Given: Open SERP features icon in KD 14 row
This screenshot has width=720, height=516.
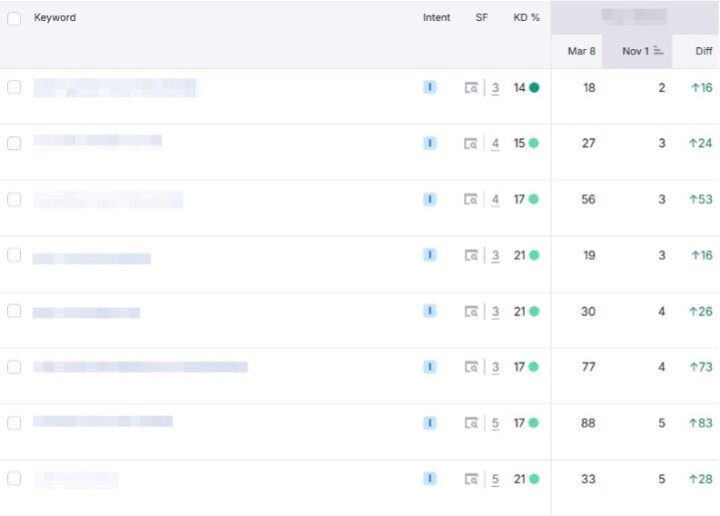Looking at the screenshot, I should click(471, 88).
